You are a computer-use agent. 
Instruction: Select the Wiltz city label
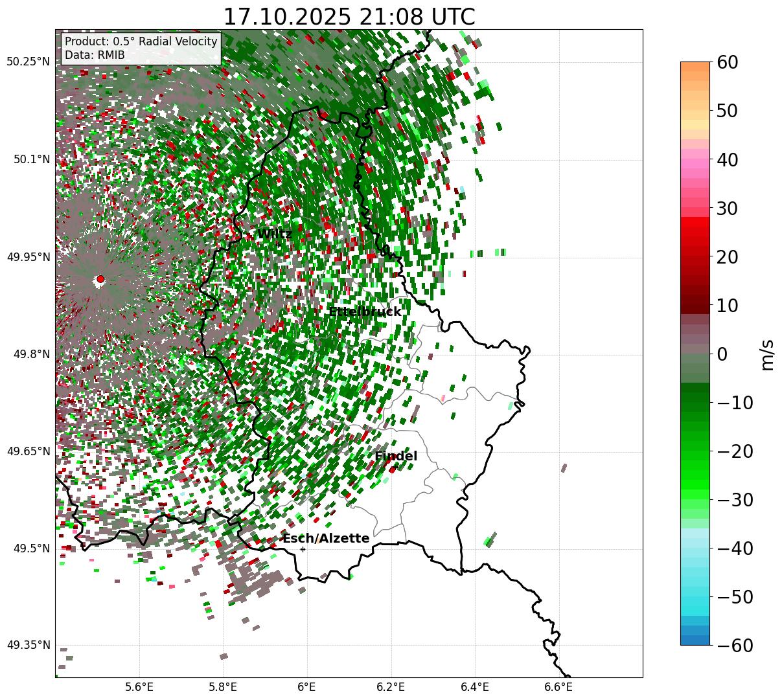(275, 234)
